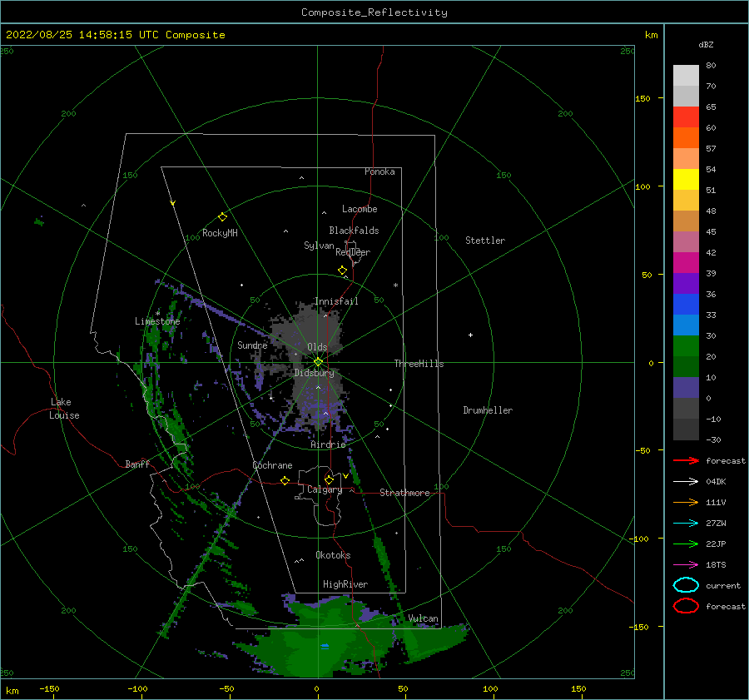Click the Sylvan label
Viewport: 749px width, 700px height.
[319, 246]
